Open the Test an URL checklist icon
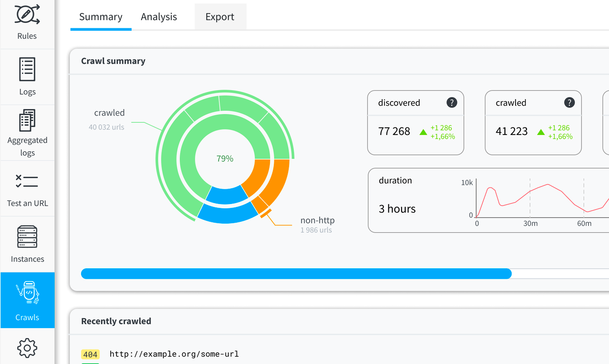The height and width of the screenshot is (364, 609). 27,182
